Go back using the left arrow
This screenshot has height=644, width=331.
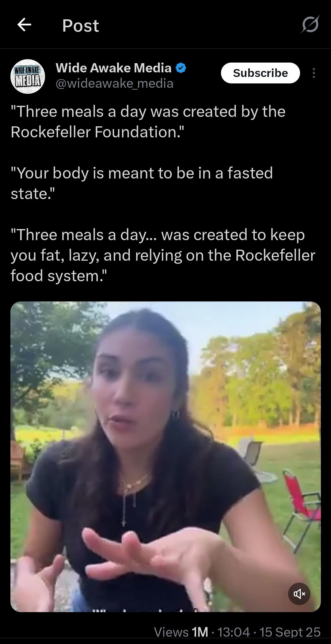coord(24,25)
